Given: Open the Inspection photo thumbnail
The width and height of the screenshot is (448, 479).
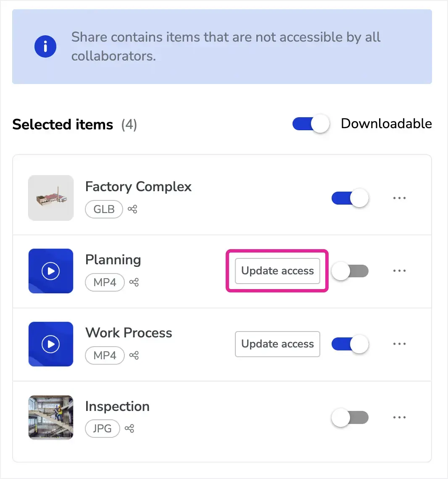Looking at the screenshot, I should 51,417.
